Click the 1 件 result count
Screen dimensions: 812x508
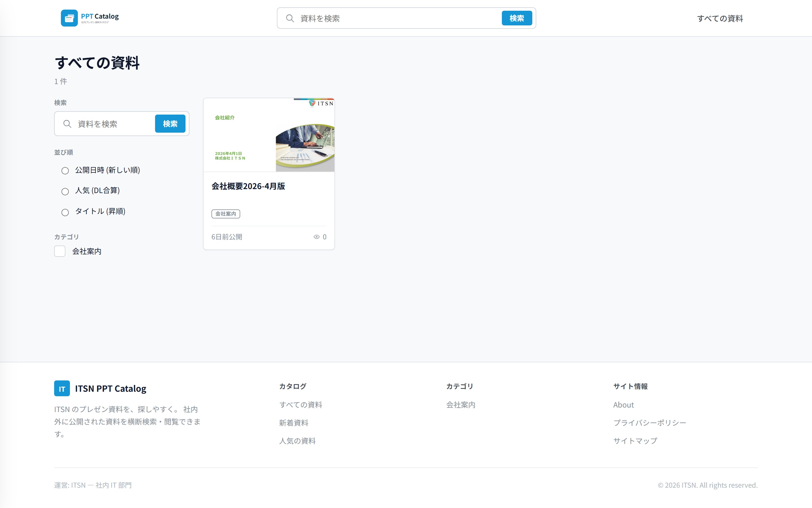[61, 81]
